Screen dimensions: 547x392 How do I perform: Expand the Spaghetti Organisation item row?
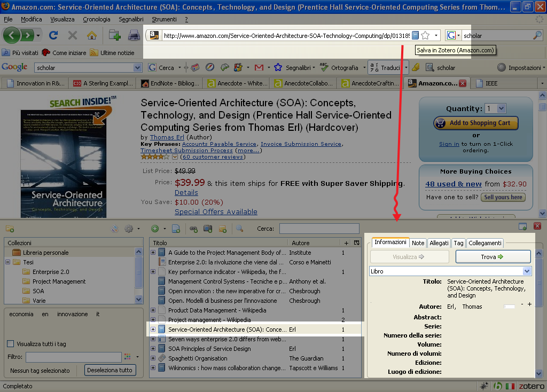153,358
